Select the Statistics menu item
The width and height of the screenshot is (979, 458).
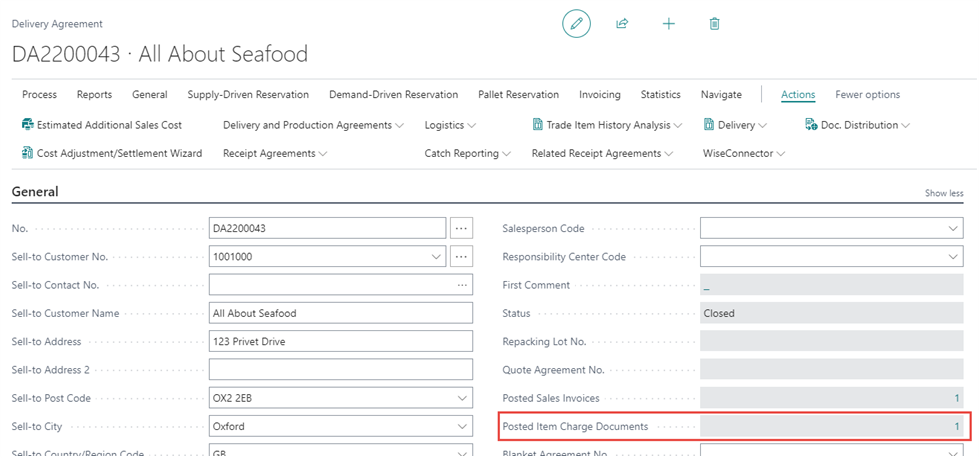click(x=660, y=95)
